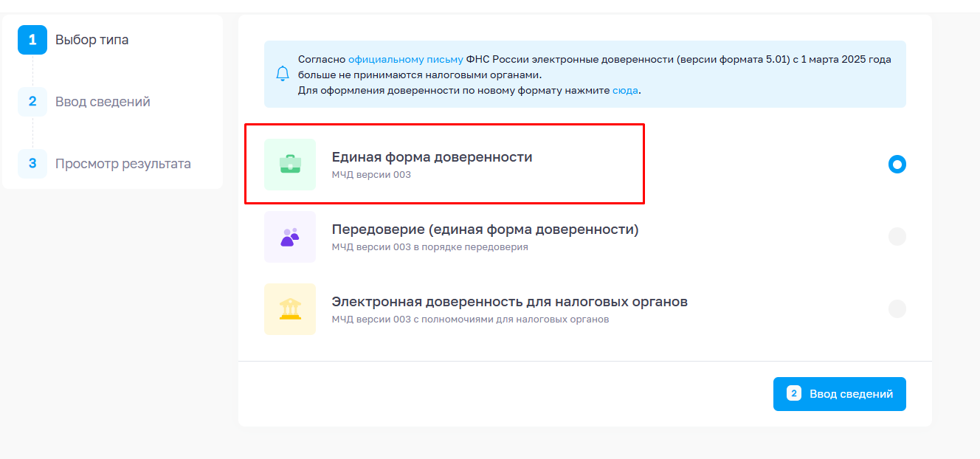Open the Просмотр результата step
Image resolution: width=980 pixels, height=459 pixels.
(x=122, y=164)
